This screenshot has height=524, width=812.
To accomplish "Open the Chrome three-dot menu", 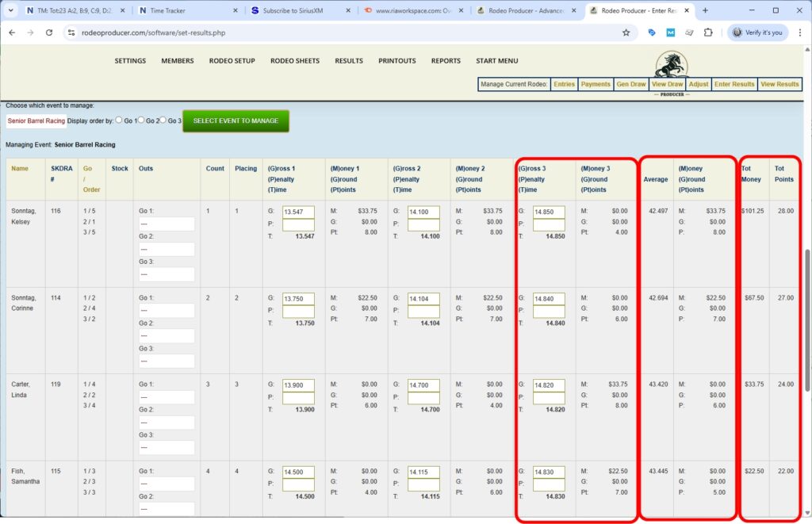I will (799, 33).
